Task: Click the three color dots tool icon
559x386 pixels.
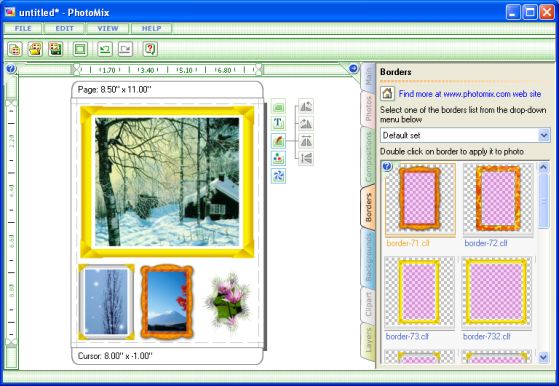Action: [x=278, y=158]
